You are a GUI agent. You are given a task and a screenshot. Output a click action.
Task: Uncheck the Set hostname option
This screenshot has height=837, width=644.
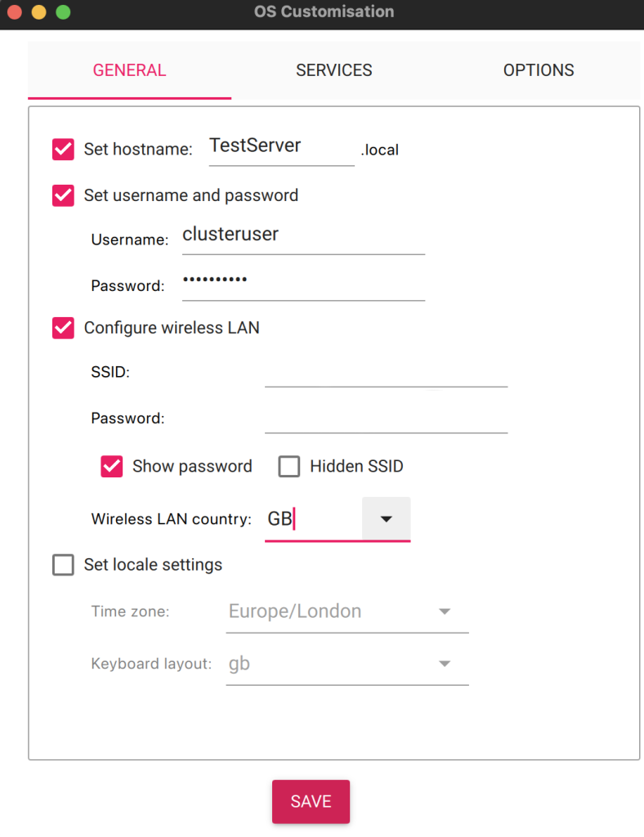62,149
